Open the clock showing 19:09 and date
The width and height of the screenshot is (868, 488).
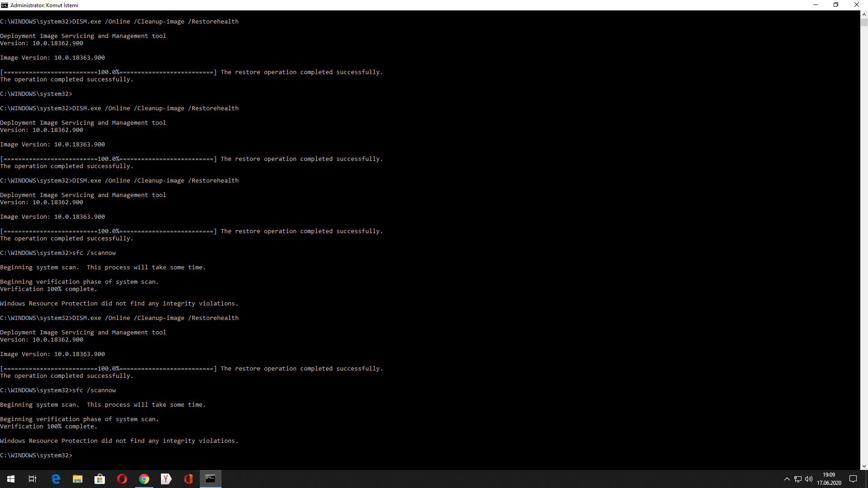coord(829,479)
